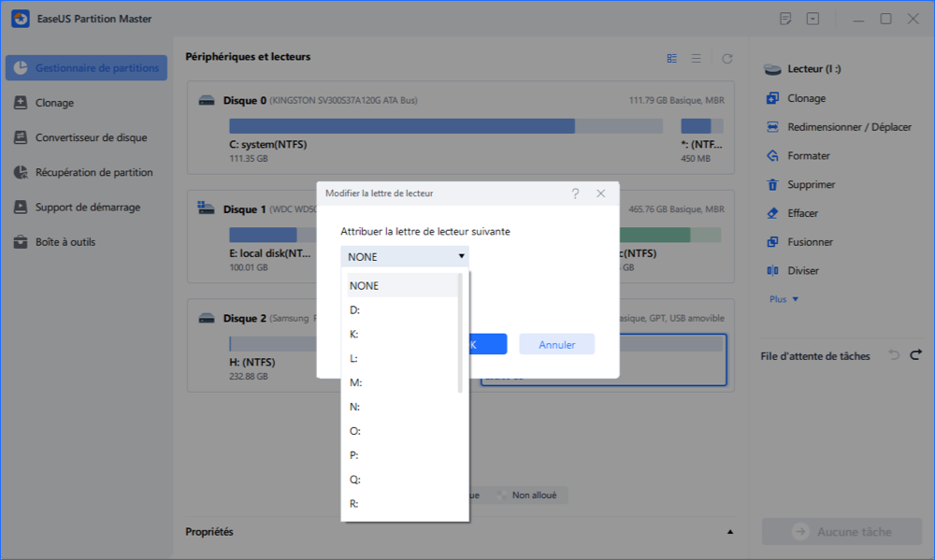This screenshot has height=560, width=935.
Task: Open the Boîte à outils section
Action: coord(65,242)
